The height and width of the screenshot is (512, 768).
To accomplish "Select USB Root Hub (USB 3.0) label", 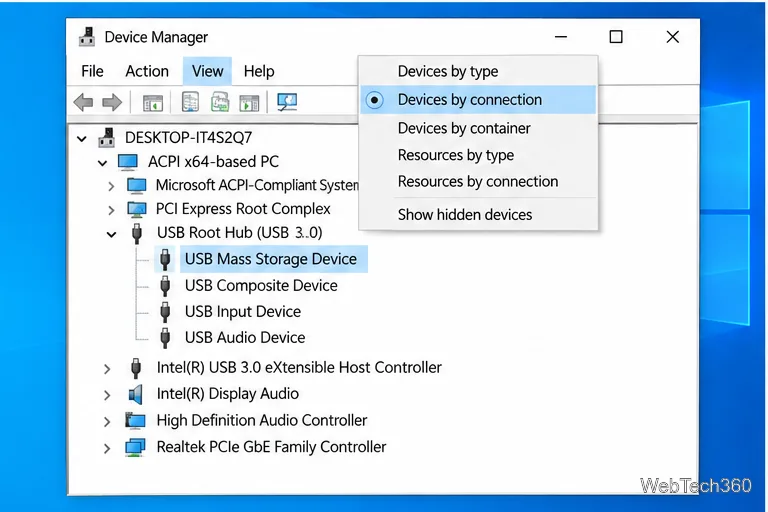I will 240,233.
